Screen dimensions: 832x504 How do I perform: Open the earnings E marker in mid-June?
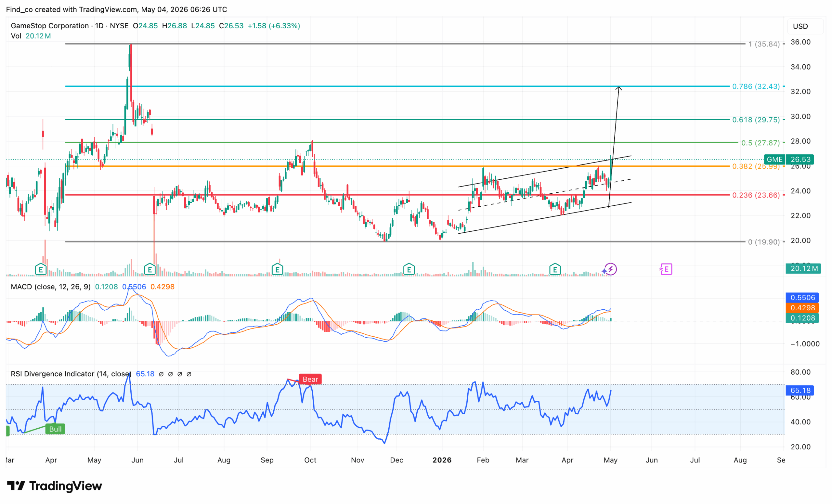[x=149, y=269]
